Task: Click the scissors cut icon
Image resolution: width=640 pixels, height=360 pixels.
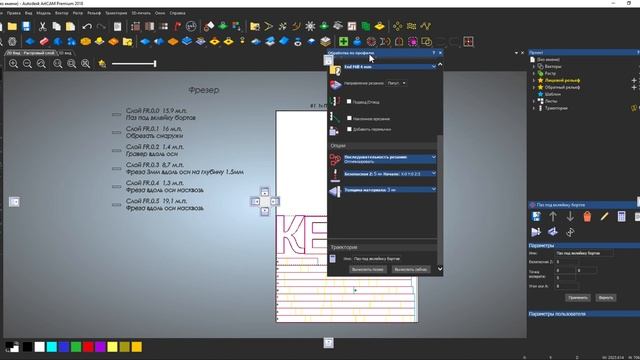Action: [42, 27]
